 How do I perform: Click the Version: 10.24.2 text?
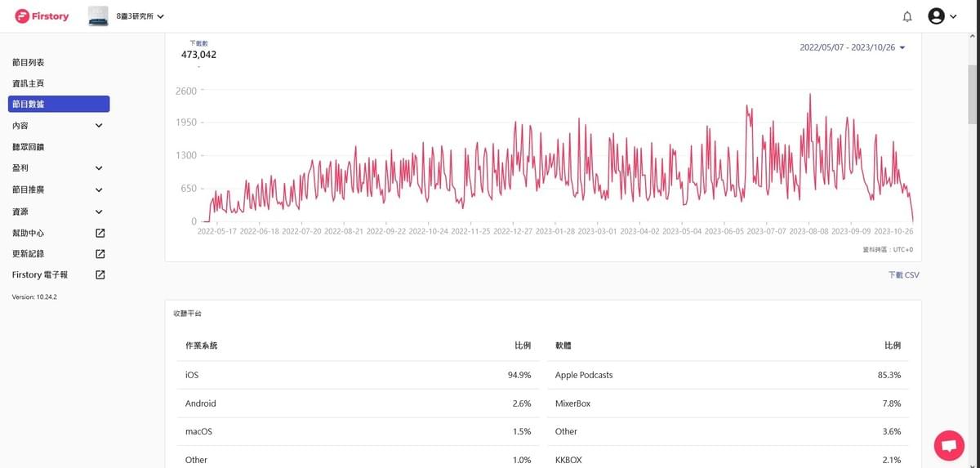34,296
